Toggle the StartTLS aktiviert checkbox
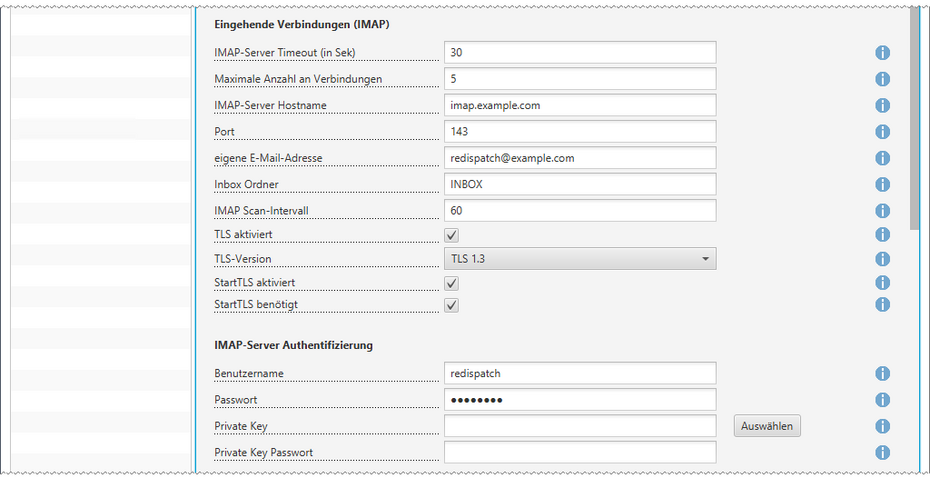Viewport: 930px width, 478px height. pos(452,283)
